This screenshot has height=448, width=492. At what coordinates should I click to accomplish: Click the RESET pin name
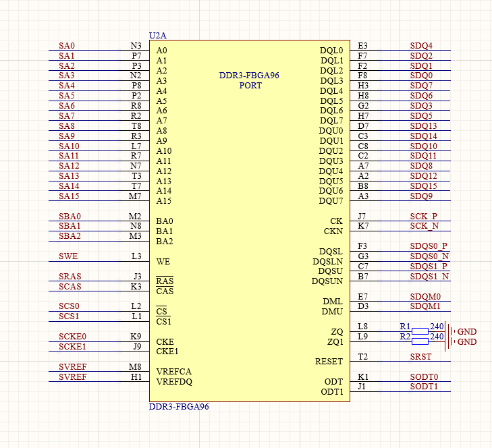click(329, 362)
